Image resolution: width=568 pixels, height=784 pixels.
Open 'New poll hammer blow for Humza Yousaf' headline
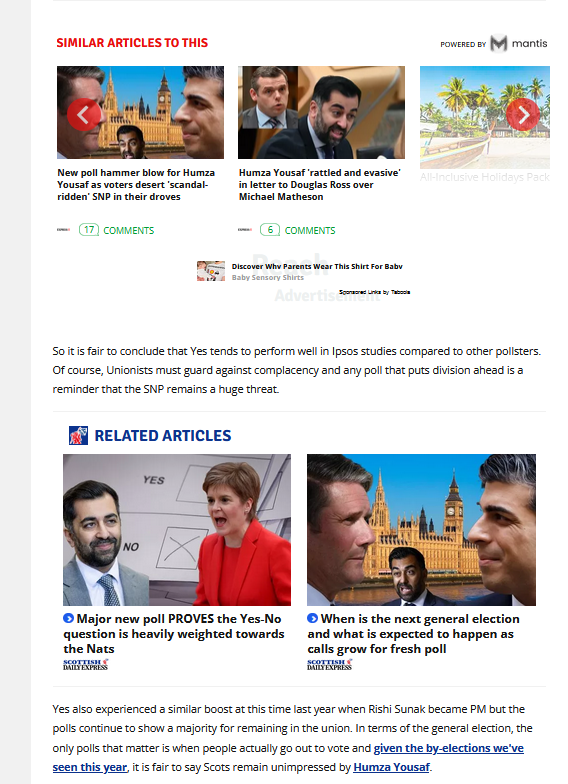136,184
